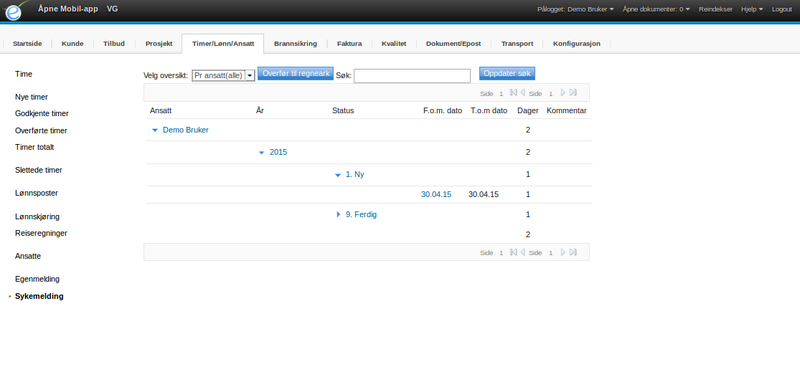Open the Pålogget Demo Bruker menu
Image resolution: width=800 pixels, height=382 pixels.
click(x=575, y=9)
